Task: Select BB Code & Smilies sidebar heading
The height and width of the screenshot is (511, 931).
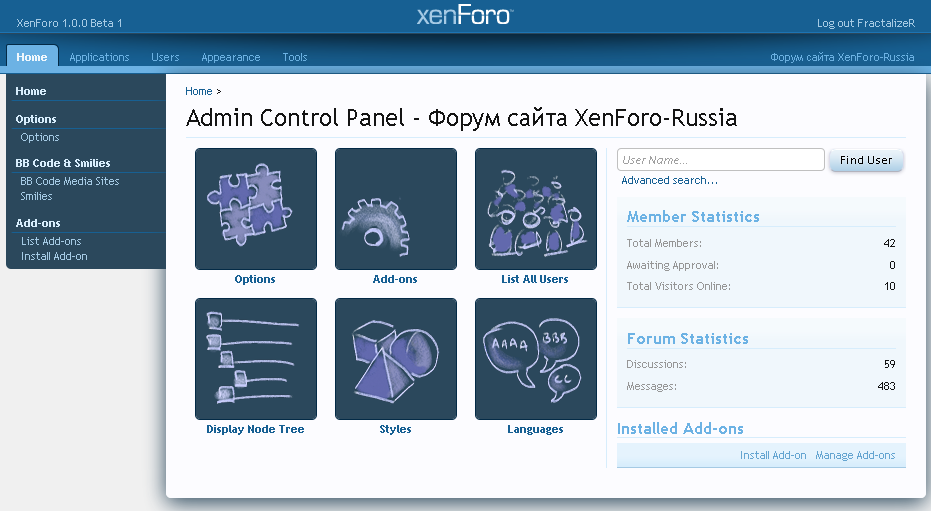Action: coord(63,163)
